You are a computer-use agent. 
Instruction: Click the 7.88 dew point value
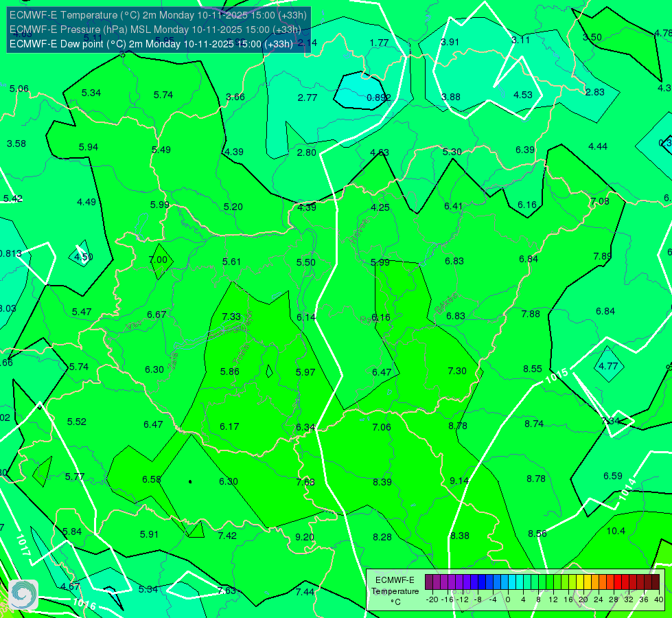[x=531, y=314]
